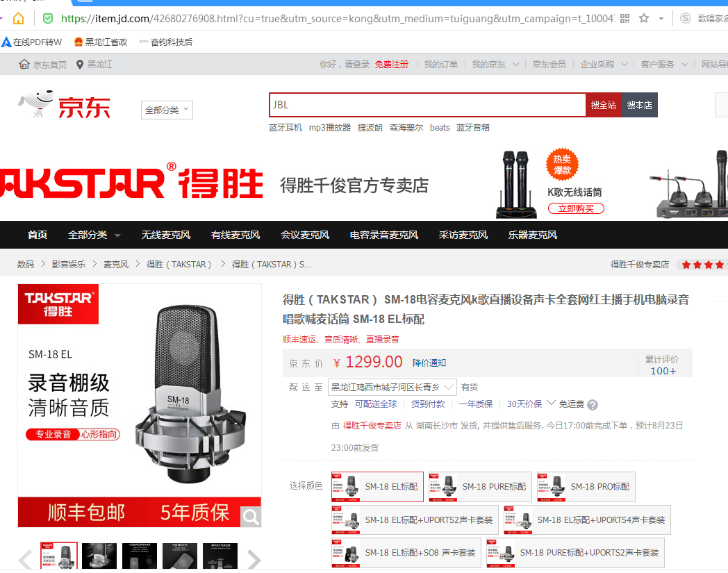728x573 pixels.
Task: Click hot keyword 蓝牙音箱
Action: (472, 128)
